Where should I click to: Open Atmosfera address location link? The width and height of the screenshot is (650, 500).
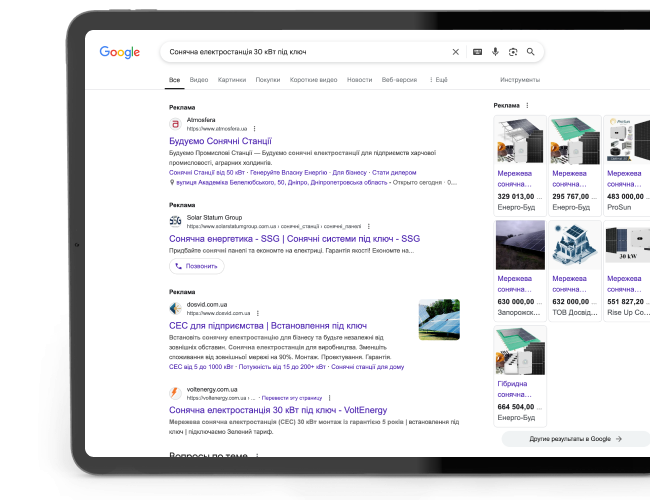point(281,182)
